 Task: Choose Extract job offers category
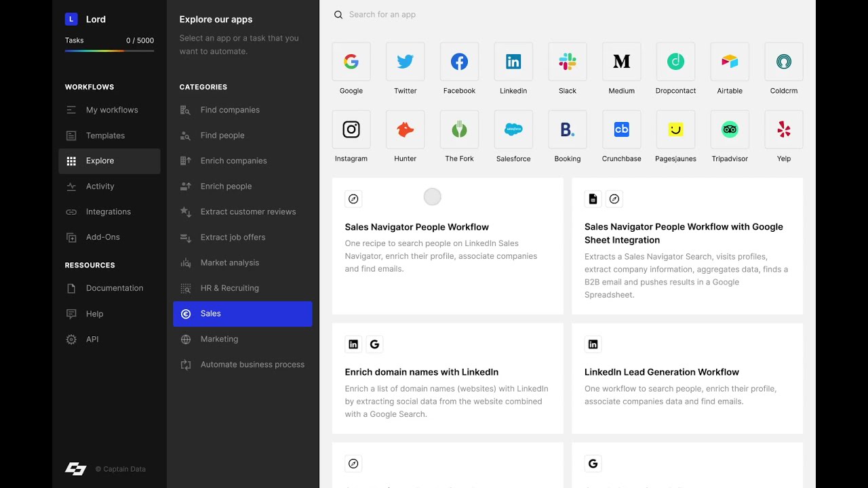click(243, 237)
